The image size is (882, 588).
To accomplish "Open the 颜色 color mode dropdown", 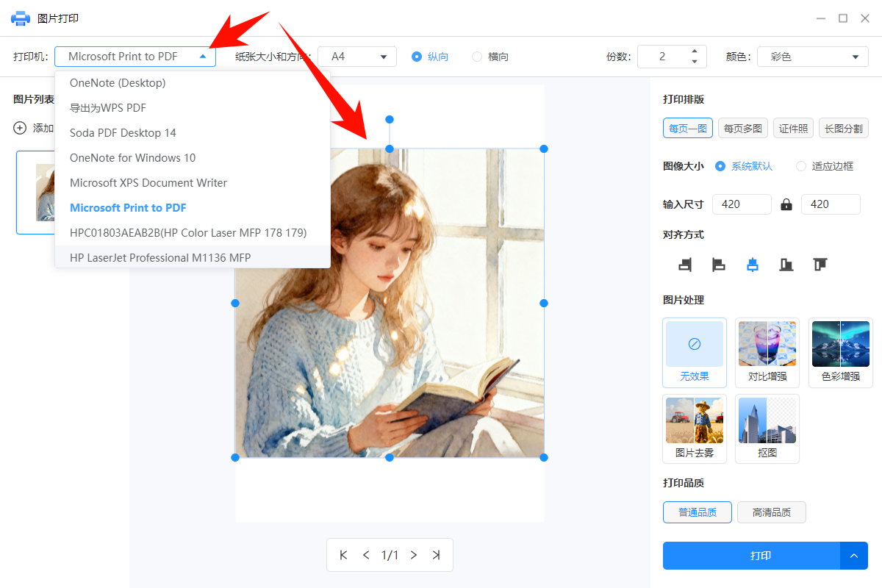I will click(x=812, y=56).
